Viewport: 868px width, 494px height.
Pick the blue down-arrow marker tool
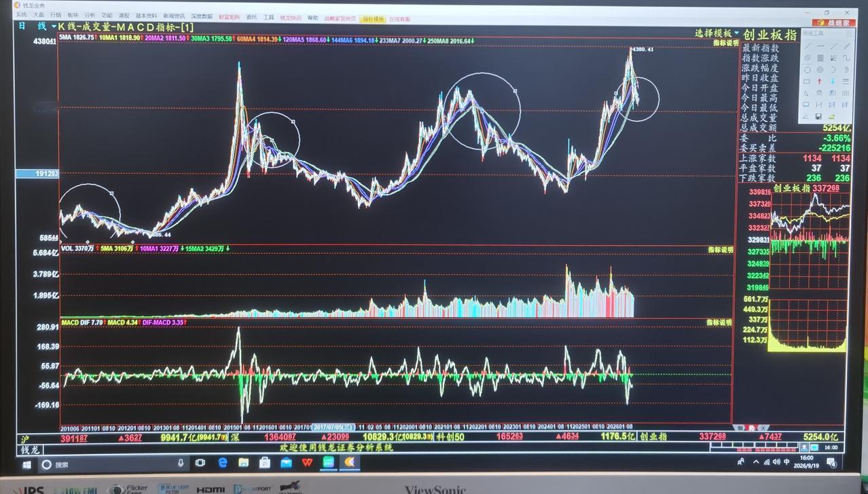click(833, 81)
